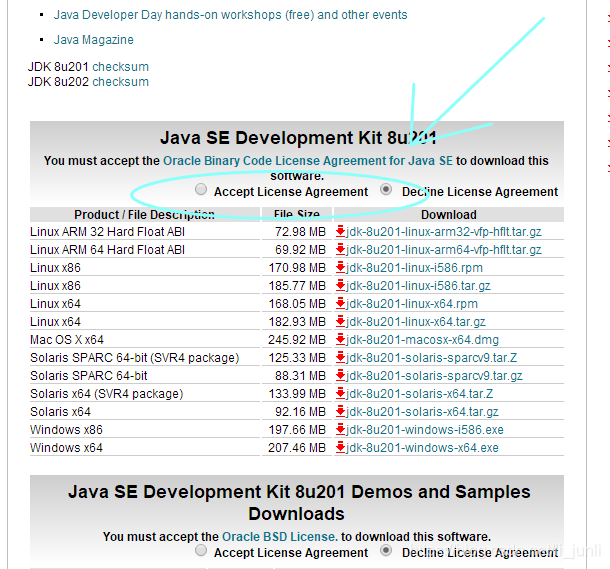Click Java SE Development Kit 8u201 Demos heading
Screen dimensions: 610x569
299,502
